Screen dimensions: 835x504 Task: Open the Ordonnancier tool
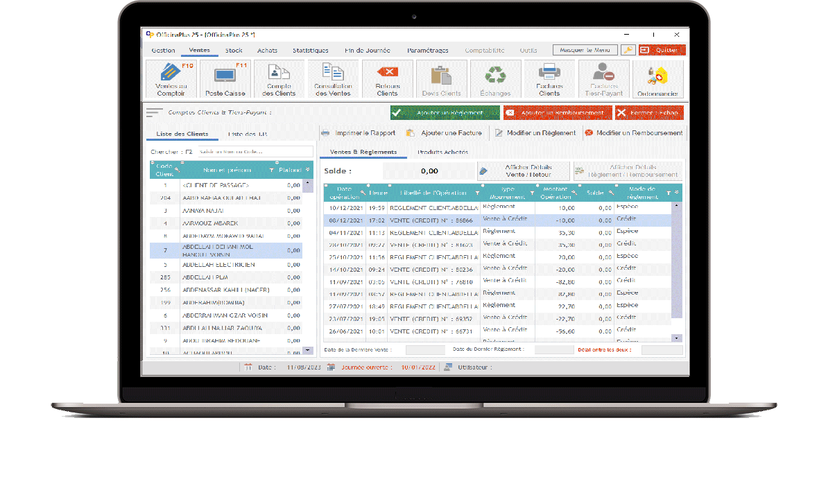pos(657,79)
